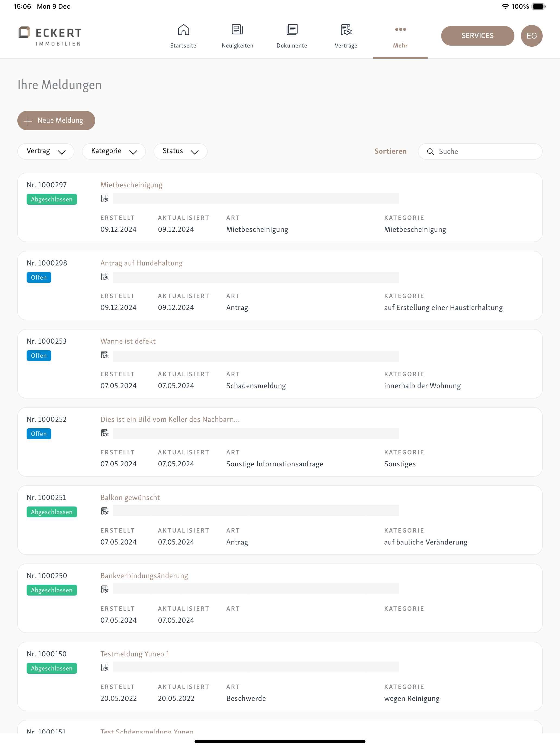Click Sortieren to sort reports

point(390,151)
